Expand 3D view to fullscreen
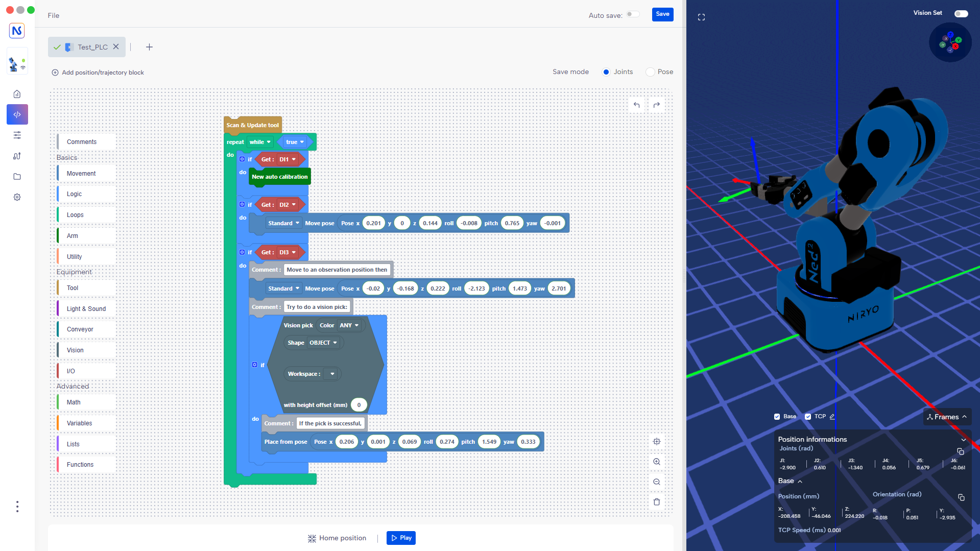The width and height of the screenshot is (980, 551). tap(701, 17)
